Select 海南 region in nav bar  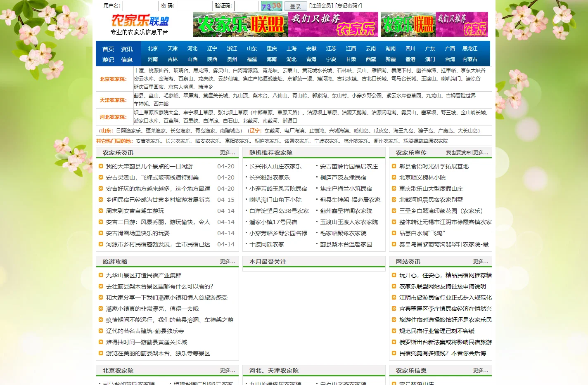[272, 59]
